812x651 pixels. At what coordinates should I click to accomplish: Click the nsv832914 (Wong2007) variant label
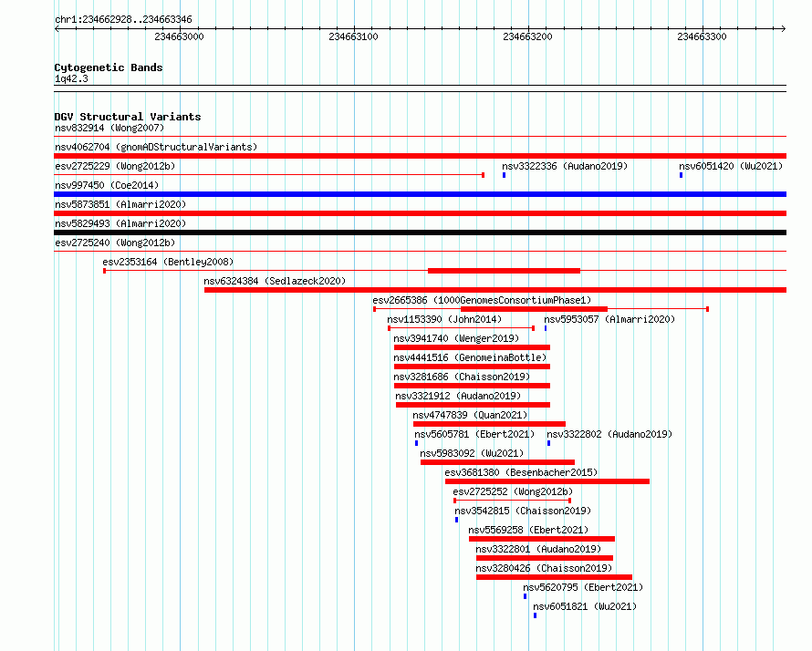pyautogui.click(x=109, y=128)
